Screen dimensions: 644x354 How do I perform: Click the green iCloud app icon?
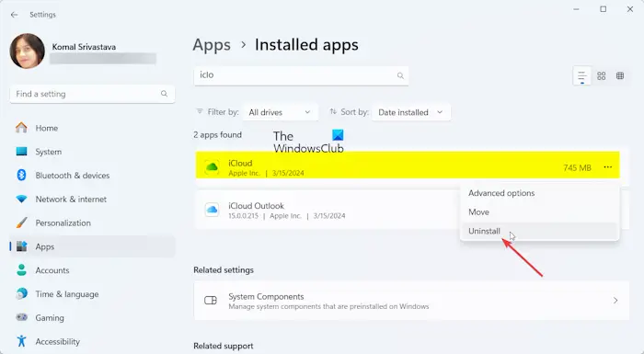point(212,167)
